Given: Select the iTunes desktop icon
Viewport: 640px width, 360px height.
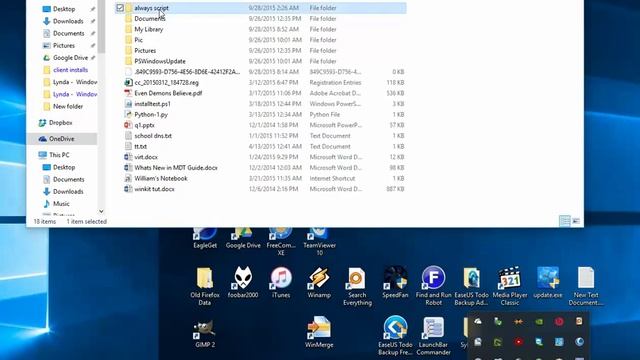Looking at the screenshot, I should pos(281,282).
